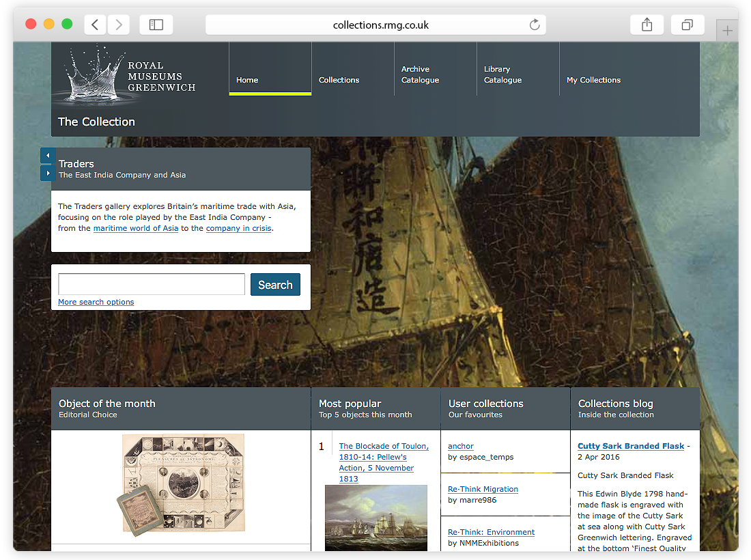Click the 'User collections' heading
Viewport: 751px width, 560px height.
(x=485, y=404)
